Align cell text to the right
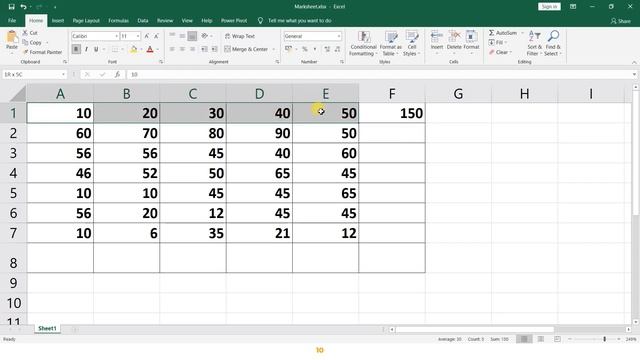The width and height of the screenshot is (640, 360). (x=192, y=49)
